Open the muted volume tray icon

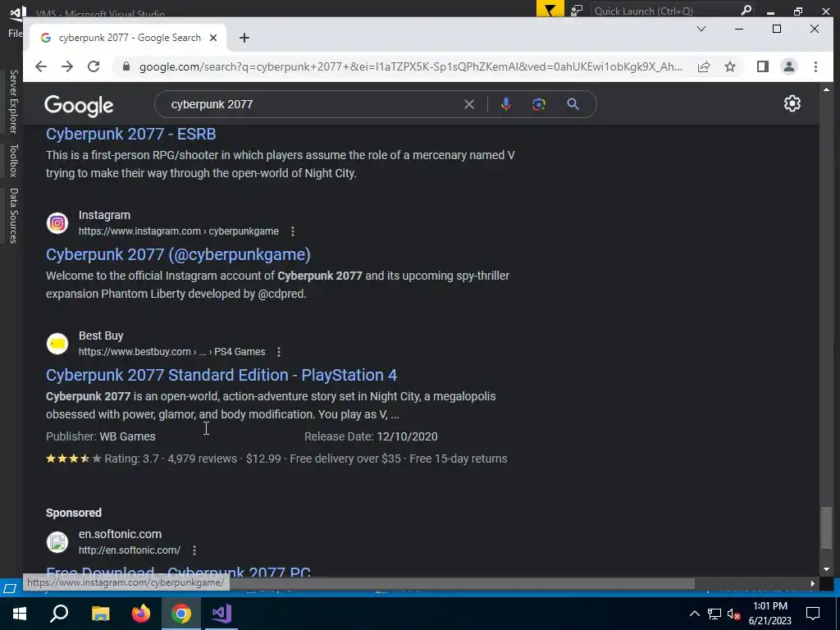click(x=734, y=614)
